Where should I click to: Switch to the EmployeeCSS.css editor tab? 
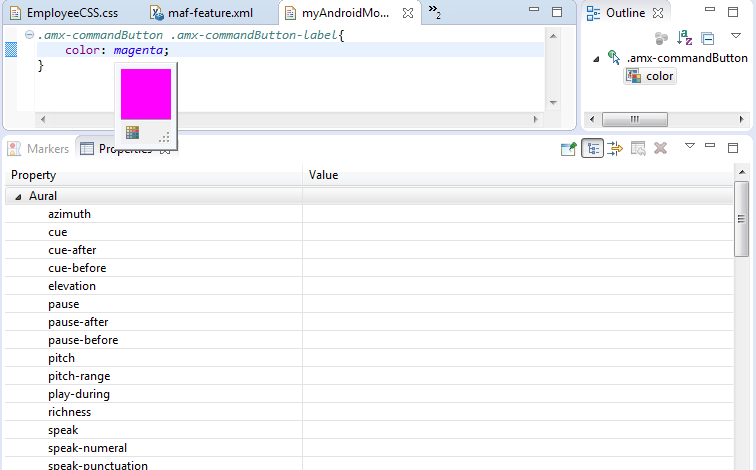click(x=64, y=13)
